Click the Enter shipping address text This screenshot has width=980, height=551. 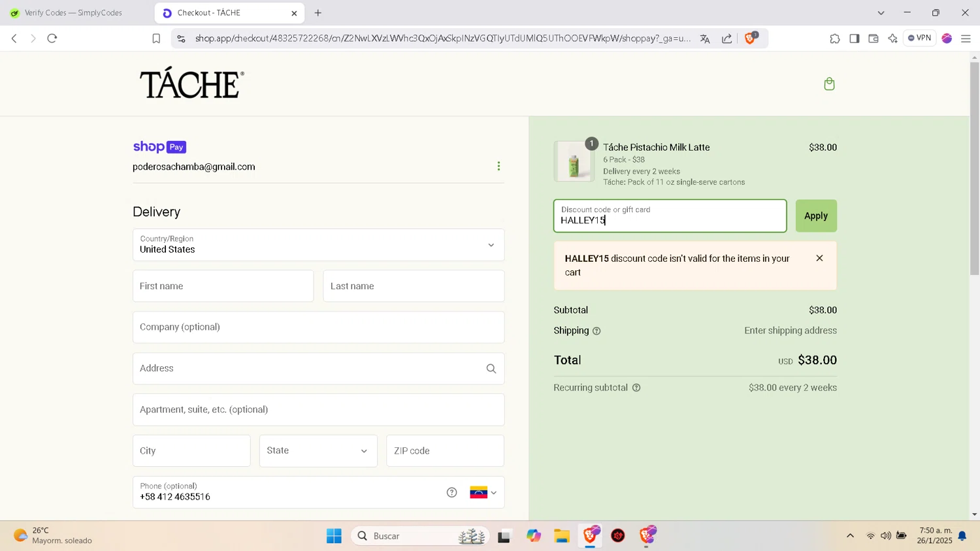click(791, 331)
